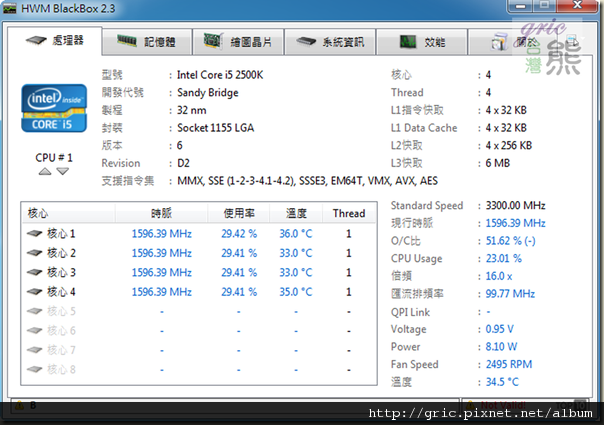This screenshot has height=425, width=604.
Task: Click 核心 1 usage value 29.42 %
Action: pos(239,233)
